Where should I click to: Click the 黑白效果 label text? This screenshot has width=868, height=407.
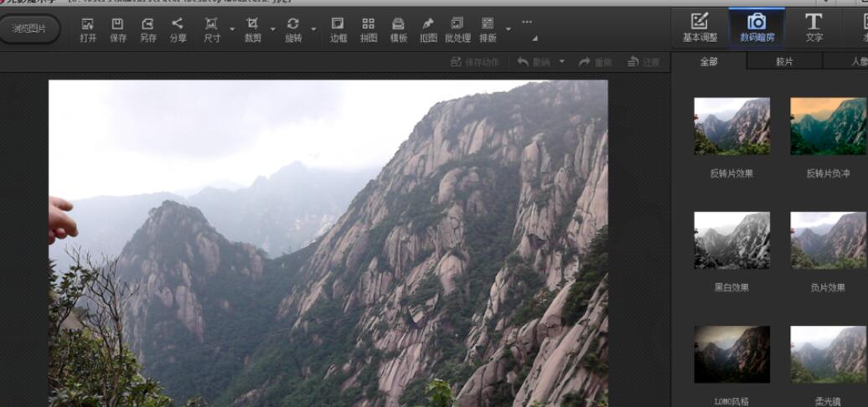pyautogui.click(x=731, y=287)
